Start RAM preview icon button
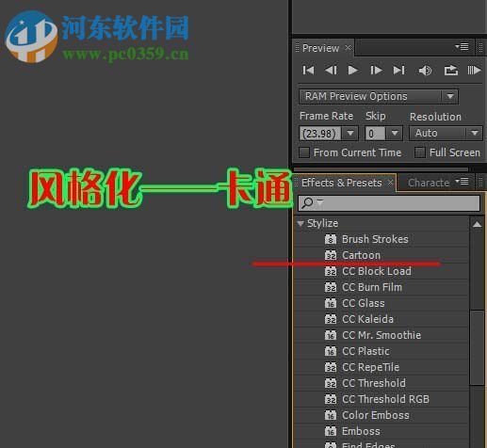Image resolution: width=487 pixels, height=448 pixels. pos(474,70)
